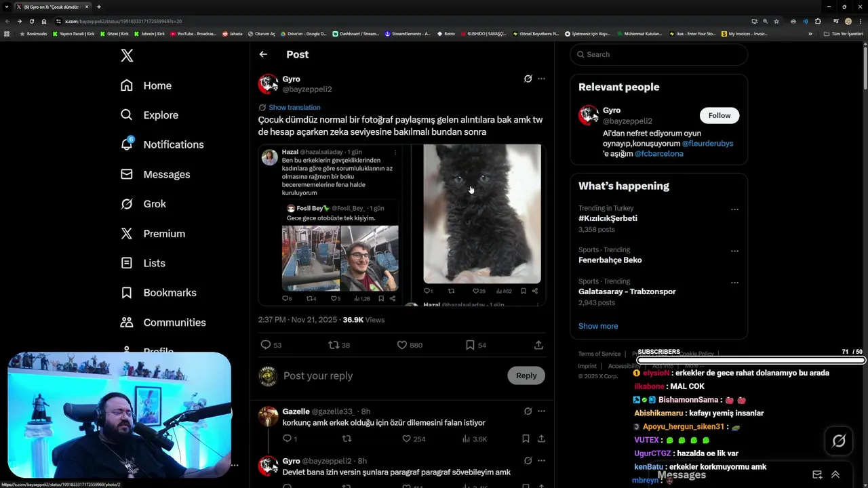Open Messages from the sidebar
Viewport: 868px width, 488px height.
tap(155, 174)
